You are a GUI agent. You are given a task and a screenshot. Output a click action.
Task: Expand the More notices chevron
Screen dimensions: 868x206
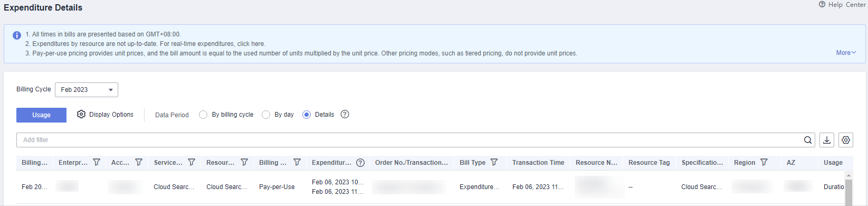tap(846, 53)
